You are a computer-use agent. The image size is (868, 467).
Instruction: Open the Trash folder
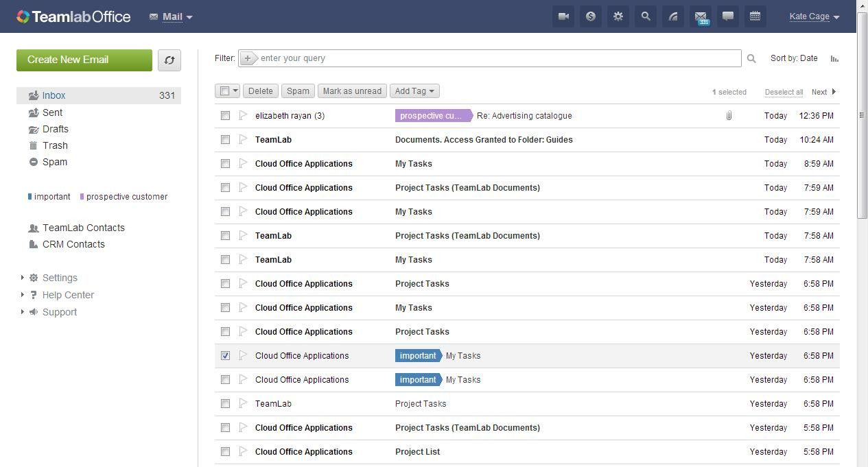tap(55, 145)
